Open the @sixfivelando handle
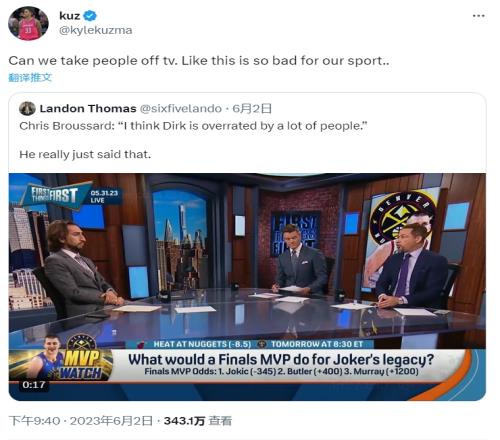 pos(180,109)
